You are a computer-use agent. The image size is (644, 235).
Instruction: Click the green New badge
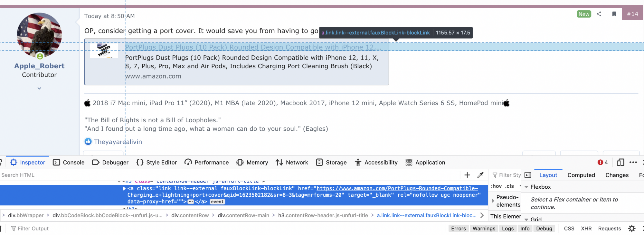tap(584, 14)
